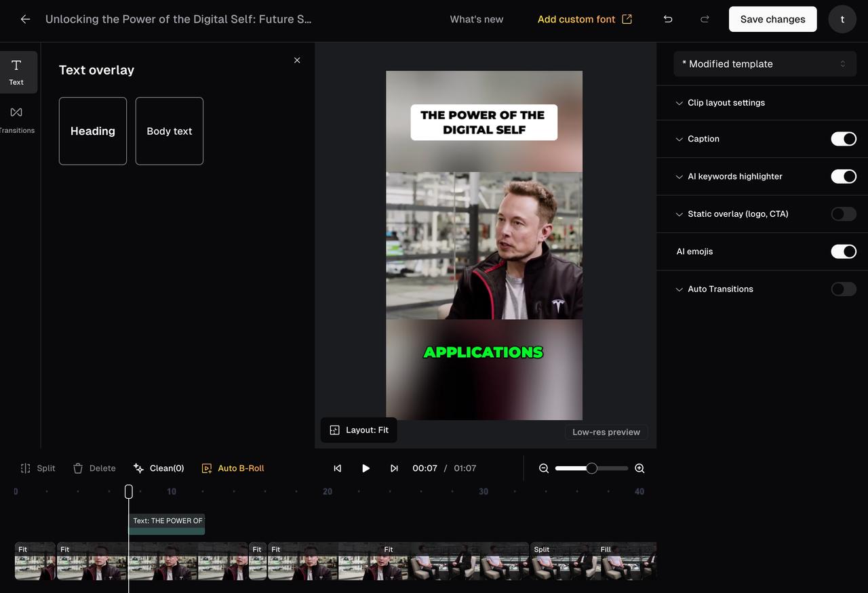Add a Body text overlay
Screen dimensions: 868x593
point(170,131)
